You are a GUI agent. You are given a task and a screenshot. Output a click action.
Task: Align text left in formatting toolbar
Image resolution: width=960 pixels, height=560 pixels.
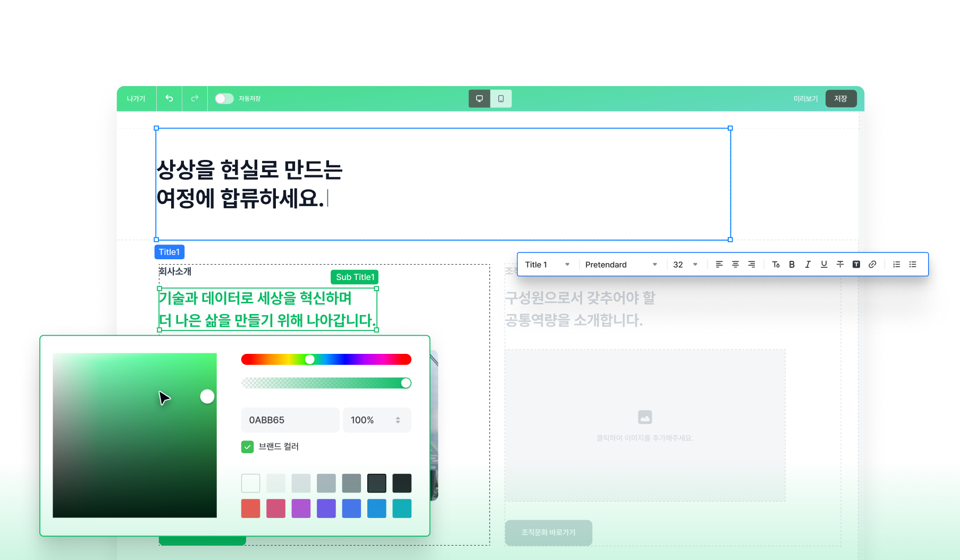point(719,265)
